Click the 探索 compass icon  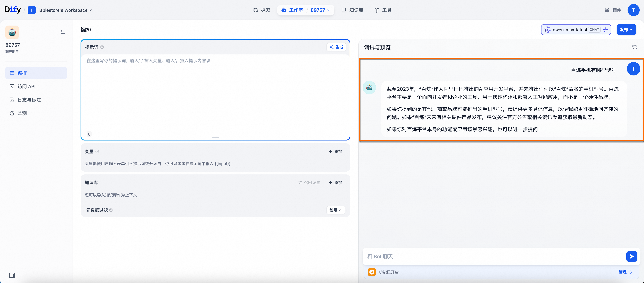(256, 10)
